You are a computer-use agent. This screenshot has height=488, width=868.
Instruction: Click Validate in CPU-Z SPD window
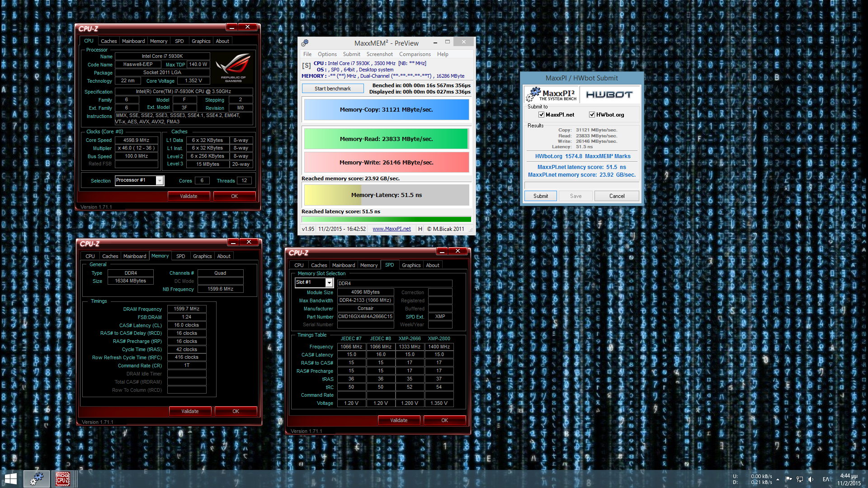pos(399,420)
